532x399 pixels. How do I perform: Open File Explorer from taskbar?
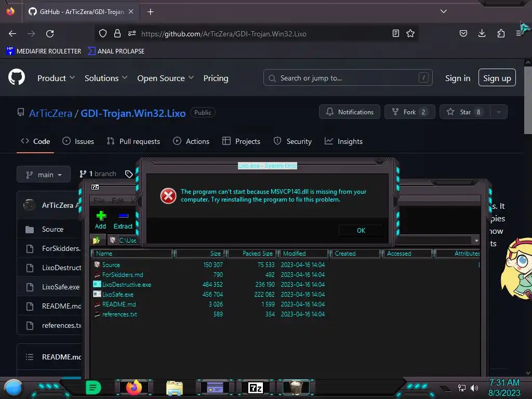[x=175, y=388]
